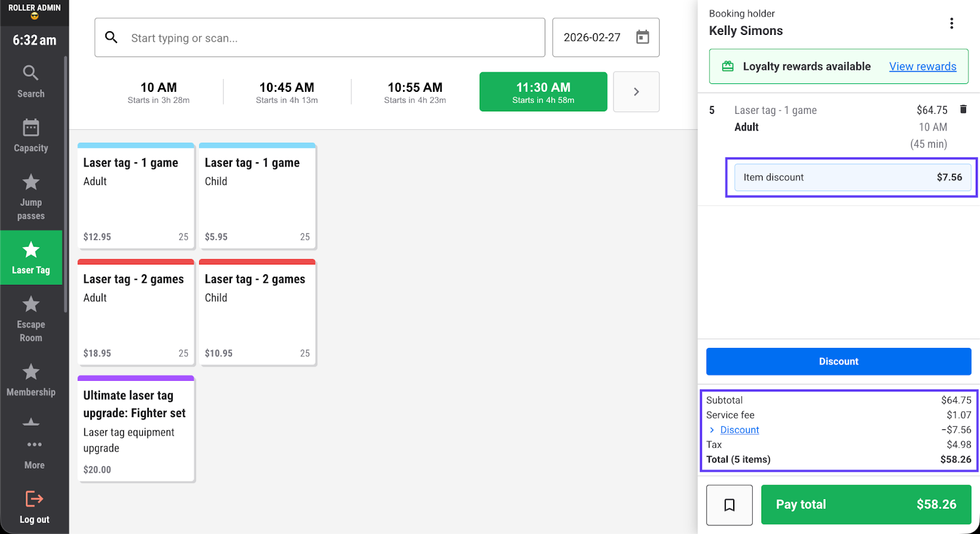Delete the Laser tag cart item
The image size is (980, 534).
pyautogui.click(x=963, y=110)
